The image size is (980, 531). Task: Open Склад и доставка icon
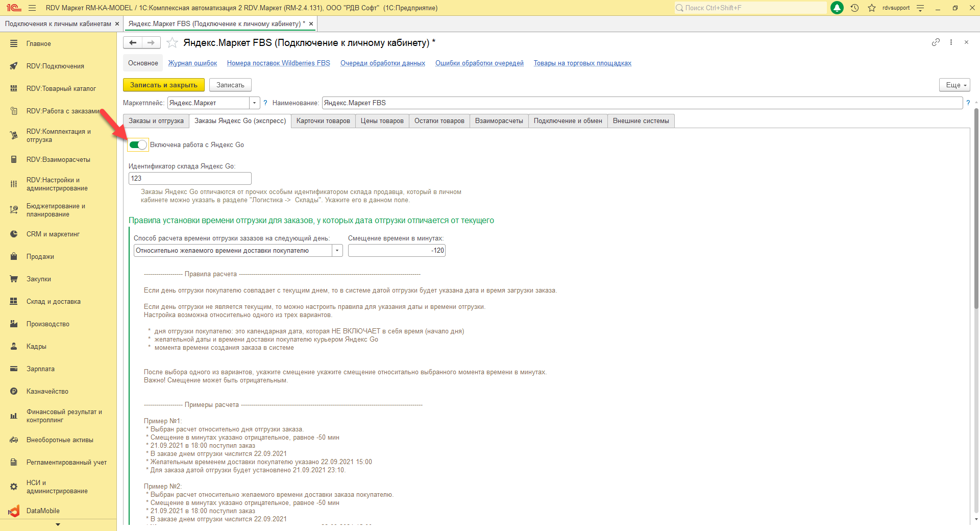click(14, 302)
